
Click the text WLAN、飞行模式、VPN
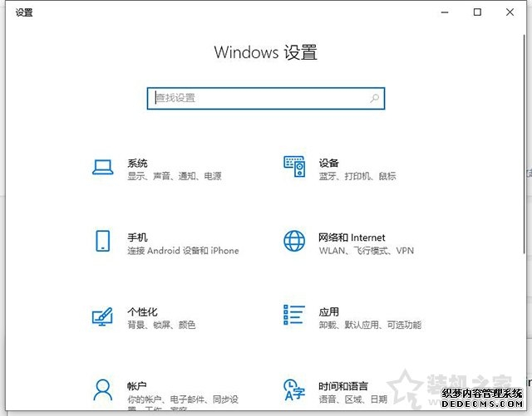[367, 251]
